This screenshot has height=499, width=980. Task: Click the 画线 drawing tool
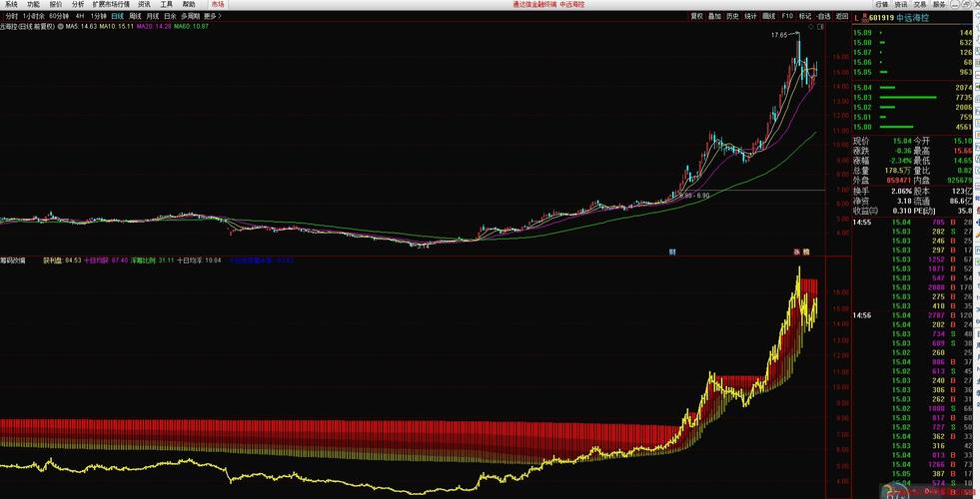[x=768, y=17]
